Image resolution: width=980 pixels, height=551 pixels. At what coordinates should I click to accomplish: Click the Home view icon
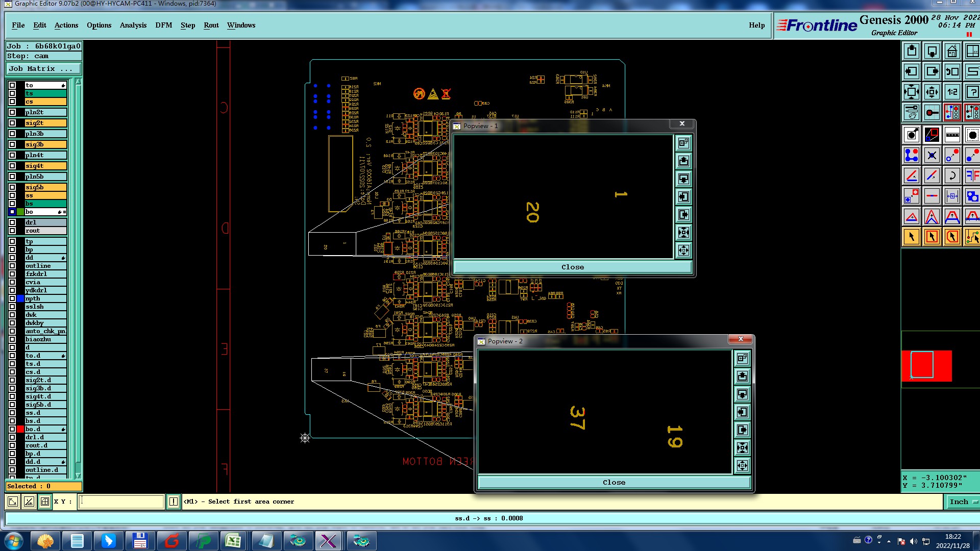point(952,52)
